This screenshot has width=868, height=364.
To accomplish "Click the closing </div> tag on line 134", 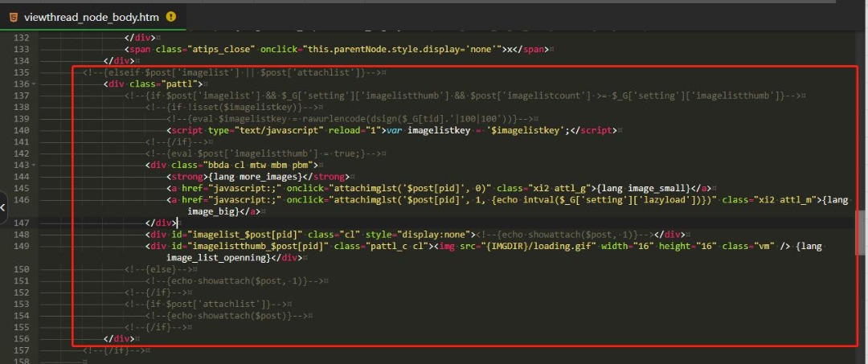I will click(119, 61).
